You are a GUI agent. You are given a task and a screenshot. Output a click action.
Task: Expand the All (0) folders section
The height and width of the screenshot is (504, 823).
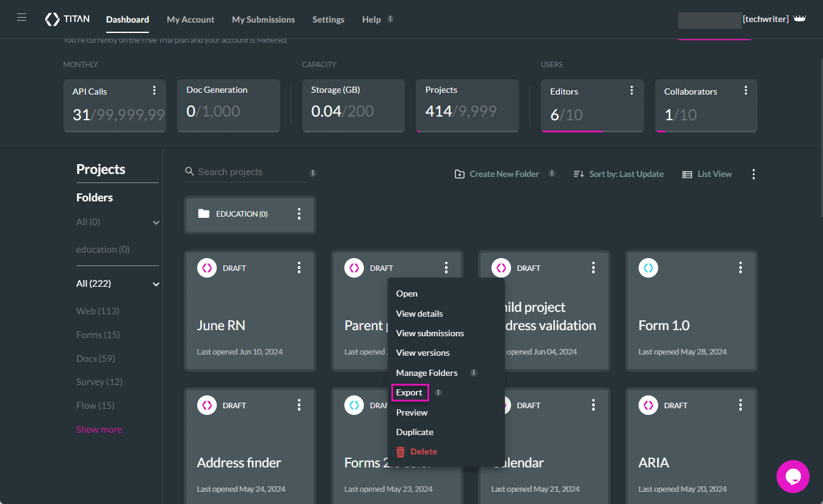pyautogui.click(x=156, y=221)
